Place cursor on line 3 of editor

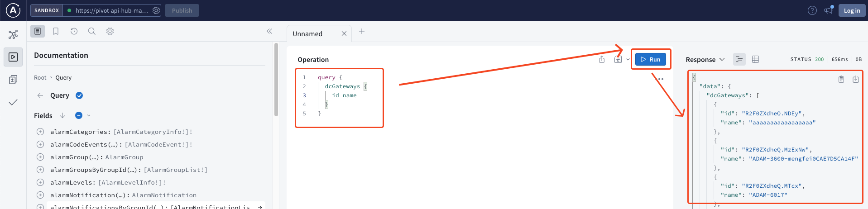tap(344, 95)
